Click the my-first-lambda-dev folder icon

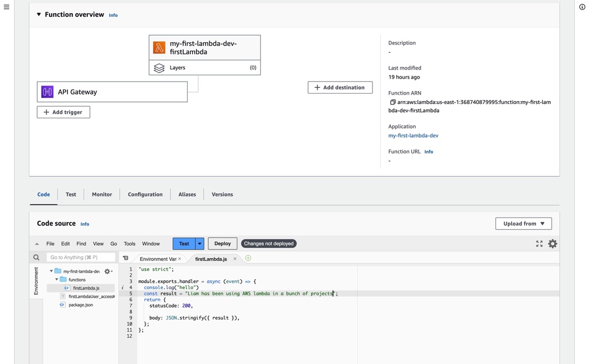click(x=58, y=271)
